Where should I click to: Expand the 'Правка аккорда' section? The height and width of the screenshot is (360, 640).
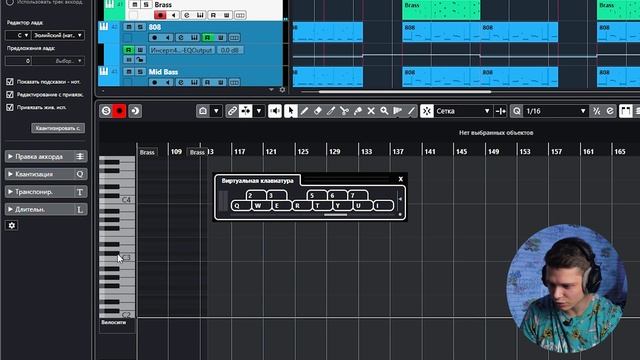coord(46,156)
